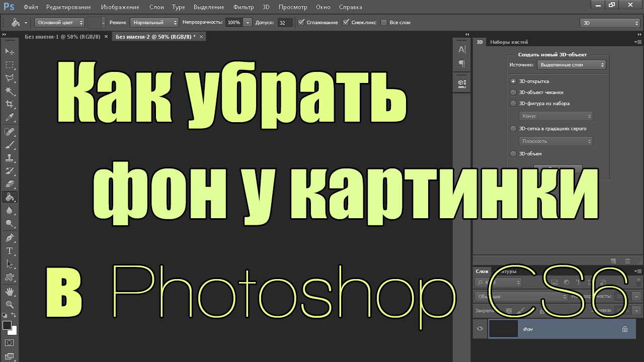644x362 pixels.
Task: Switch to the Слои panel tab
Action: tap(481, 271)
